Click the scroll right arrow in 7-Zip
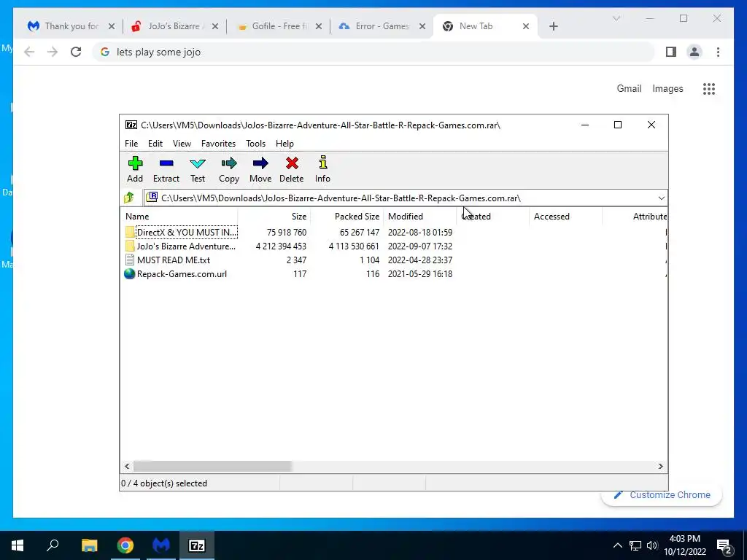 pyautogui.click(x=660, y=466)
